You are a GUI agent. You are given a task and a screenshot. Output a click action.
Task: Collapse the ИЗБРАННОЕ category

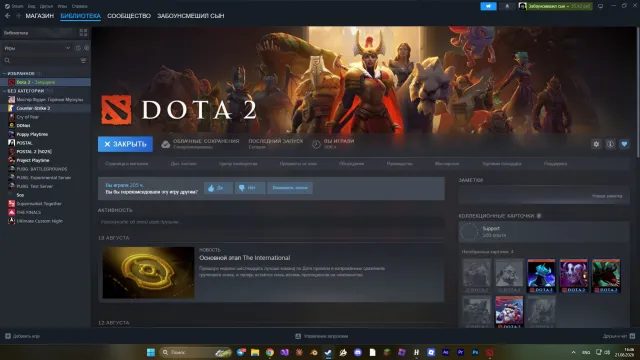tap(4, 73)
